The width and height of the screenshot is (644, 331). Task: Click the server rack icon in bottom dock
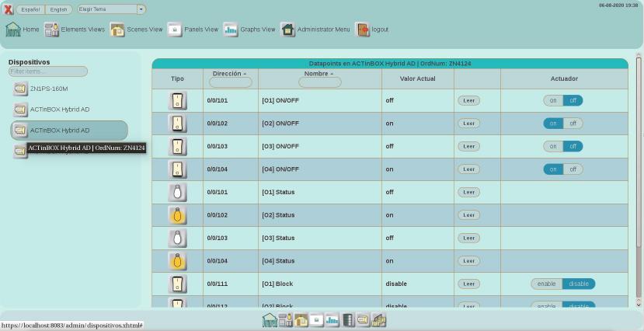[348, 320]
